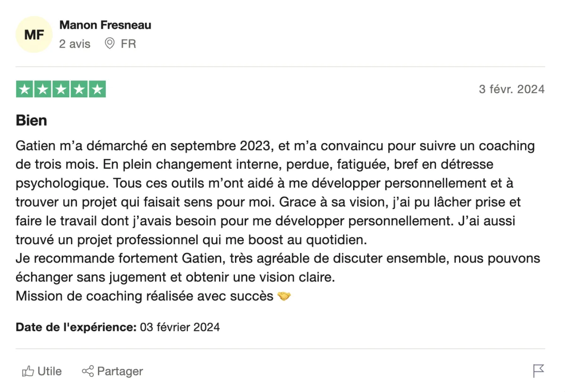The image size is (565, 392).
Task: Click the 'Partager' share button
Action: 120,371
